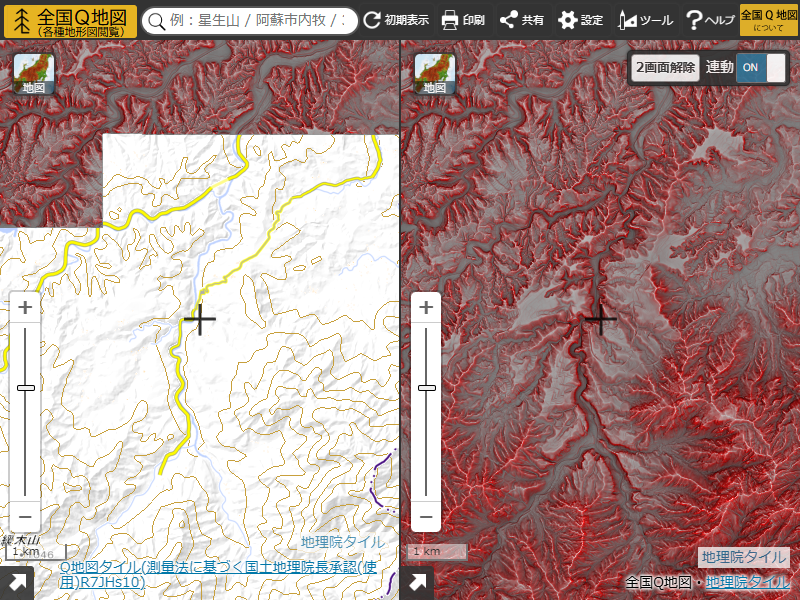Zoom out on the left map
The width and height of the screenshot is (800, 600).
(x=26, y=516)
